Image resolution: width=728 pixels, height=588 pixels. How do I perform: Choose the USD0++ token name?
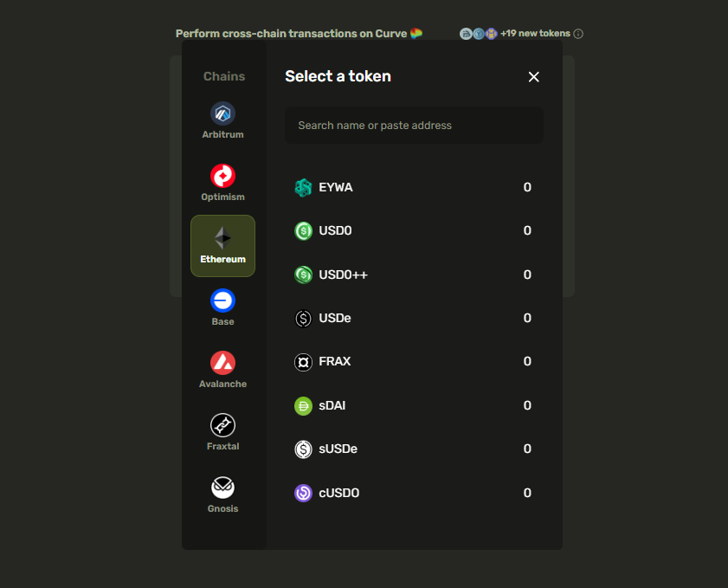coord(343,275)
